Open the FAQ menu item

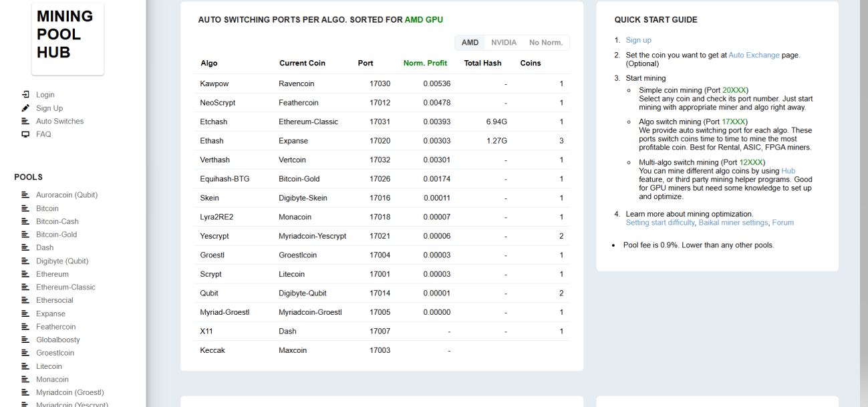tap(43, 134)
